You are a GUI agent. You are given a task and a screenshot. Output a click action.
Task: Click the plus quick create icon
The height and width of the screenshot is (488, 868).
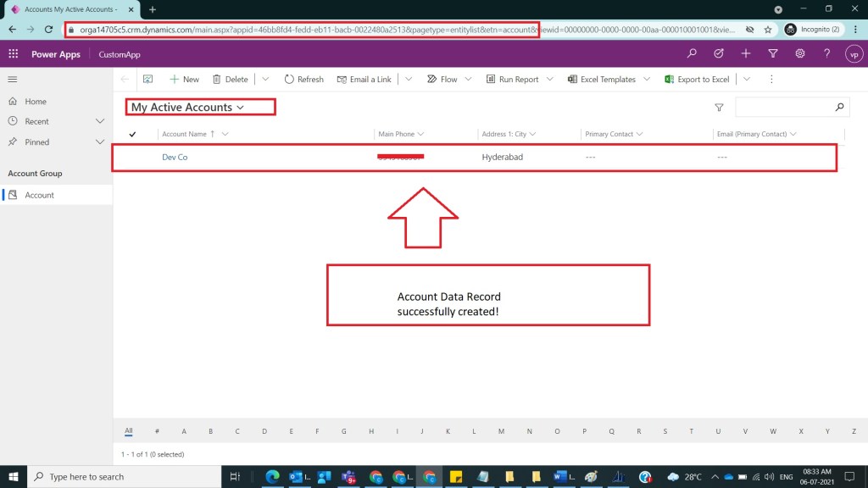coord(745,54)
